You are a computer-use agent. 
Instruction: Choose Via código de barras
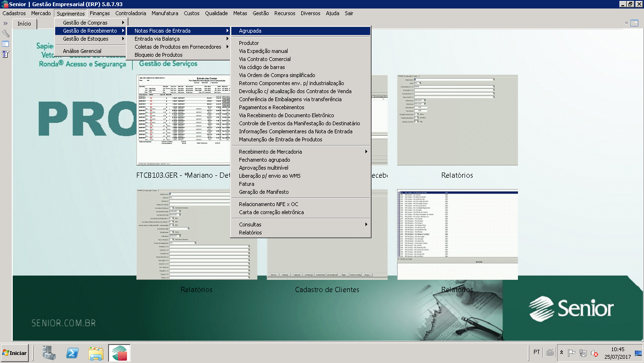[x=301, y=67]
